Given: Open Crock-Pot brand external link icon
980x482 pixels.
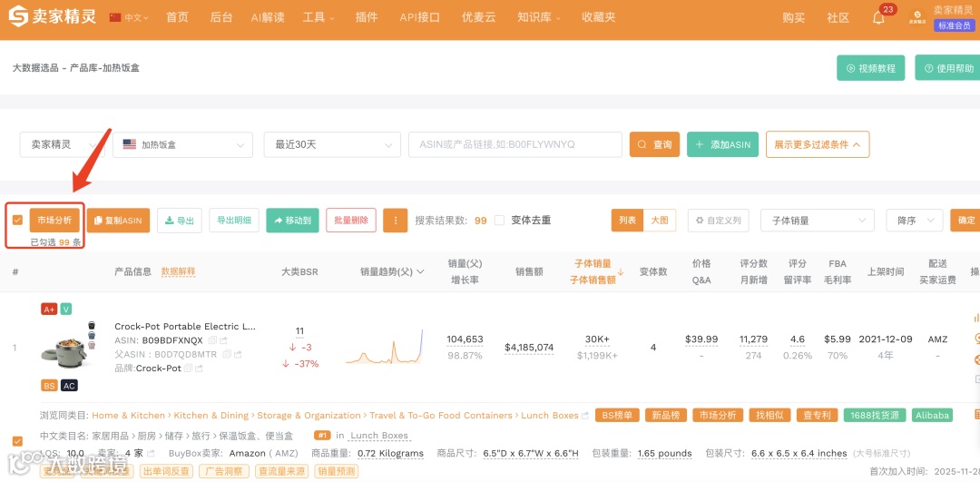Looking at the screenshot, I should point(200,369).
